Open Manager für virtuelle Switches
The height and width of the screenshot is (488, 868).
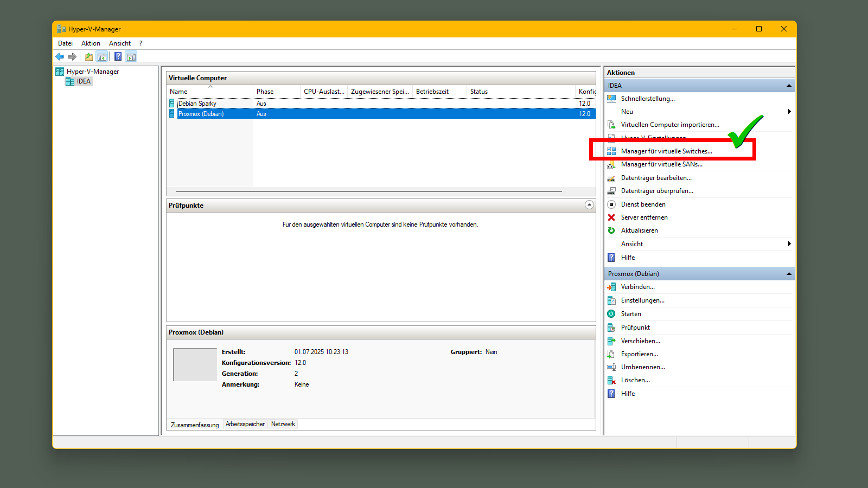click(x=666, y=151)
